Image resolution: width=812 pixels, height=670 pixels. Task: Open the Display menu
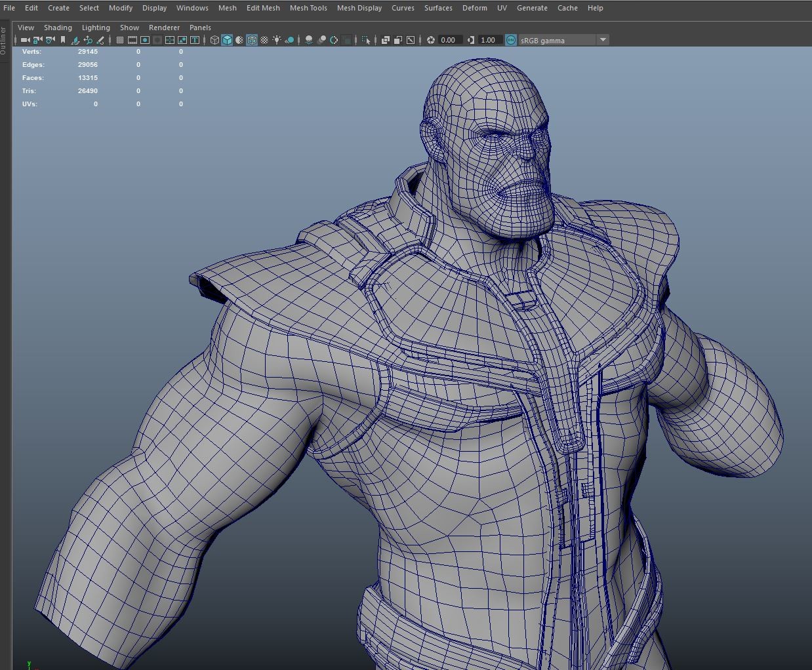(154, 8)
